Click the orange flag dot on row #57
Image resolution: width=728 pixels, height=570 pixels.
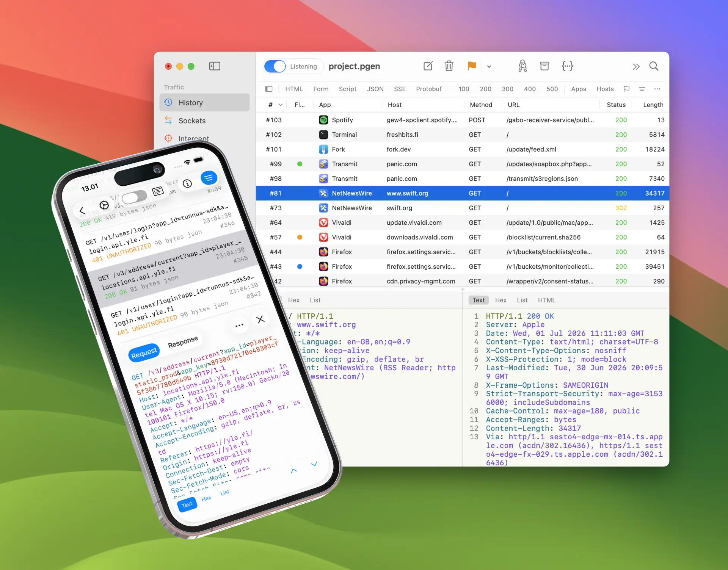click(x=300, y=237)
